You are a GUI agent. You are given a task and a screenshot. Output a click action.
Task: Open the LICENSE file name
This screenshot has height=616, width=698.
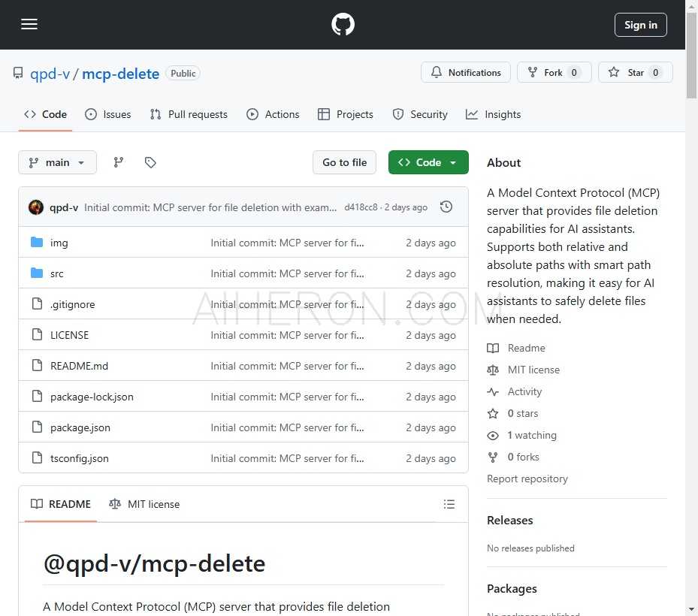click(69, 335)
